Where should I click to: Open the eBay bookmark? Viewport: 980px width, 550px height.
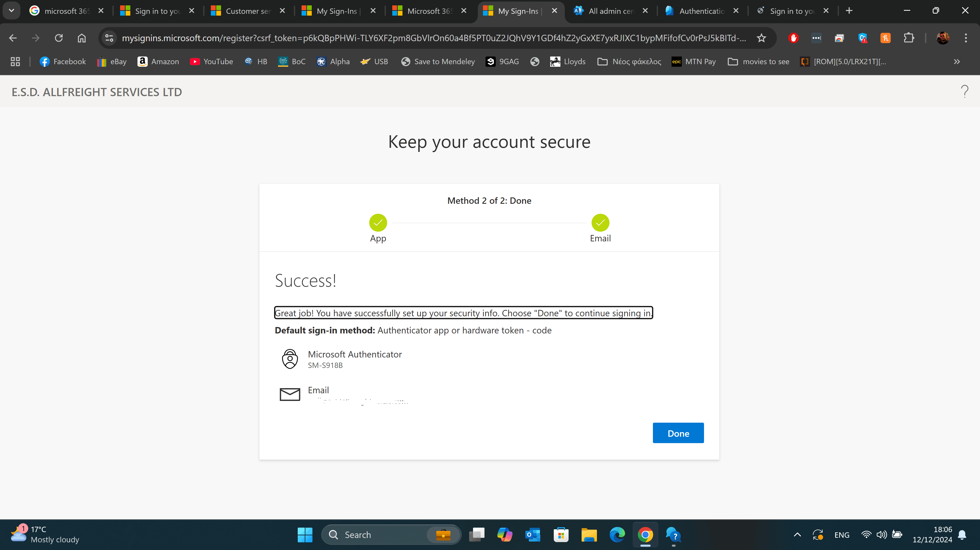[x=112, y=62]
